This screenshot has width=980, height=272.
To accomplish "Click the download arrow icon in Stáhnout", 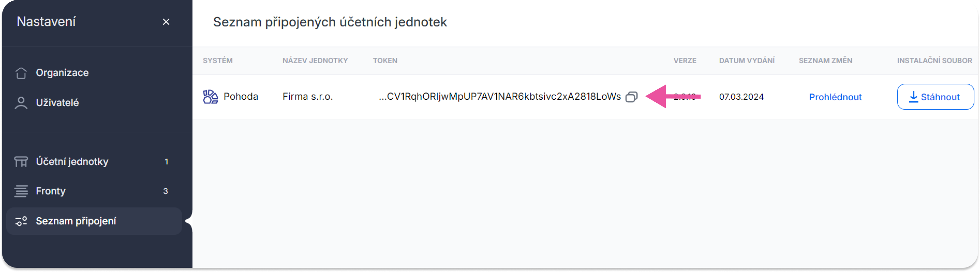I will [x=913, y=97].
